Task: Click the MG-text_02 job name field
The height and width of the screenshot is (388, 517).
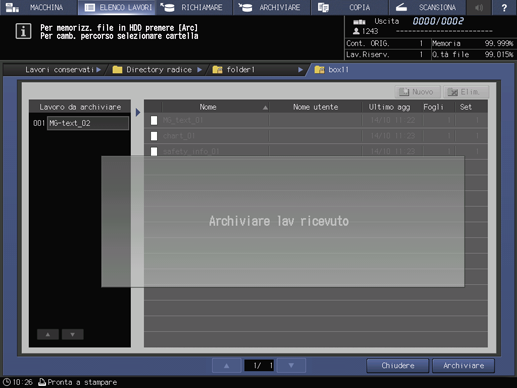Action: [x=88, y=123]
